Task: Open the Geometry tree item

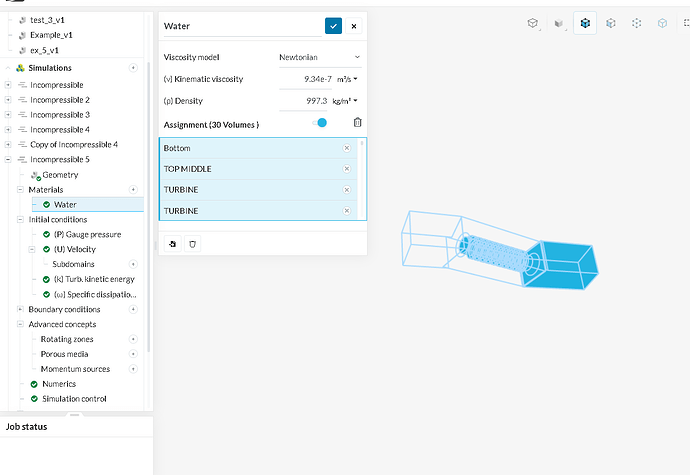Action: click(x=60, y=174)
